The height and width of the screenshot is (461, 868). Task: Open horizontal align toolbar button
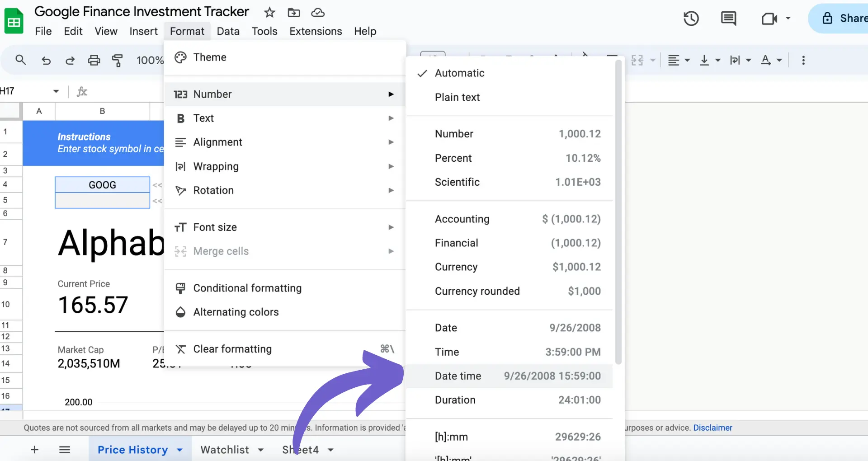pos(679,60)
